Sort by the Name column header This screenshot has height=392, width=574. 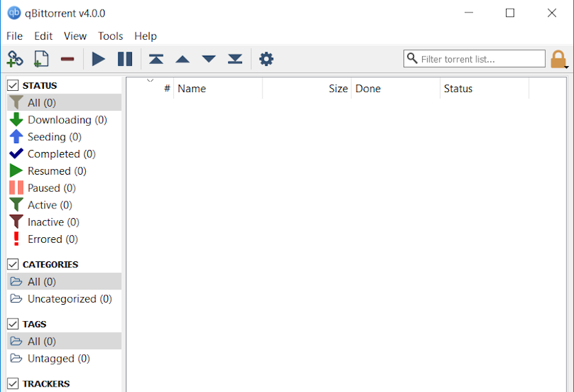218,89
